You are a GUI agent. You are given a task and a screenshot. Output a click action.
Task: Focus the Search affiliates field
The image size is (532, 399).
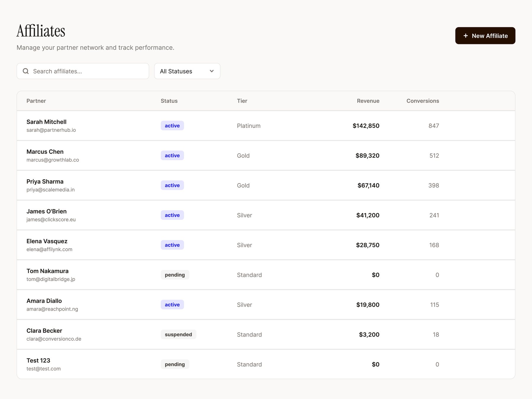point(83,71)
